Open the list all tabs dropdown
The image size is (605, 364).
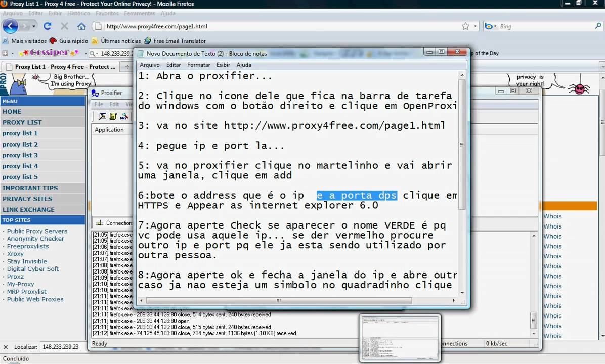pyautogui.click(x=602, y=67)
